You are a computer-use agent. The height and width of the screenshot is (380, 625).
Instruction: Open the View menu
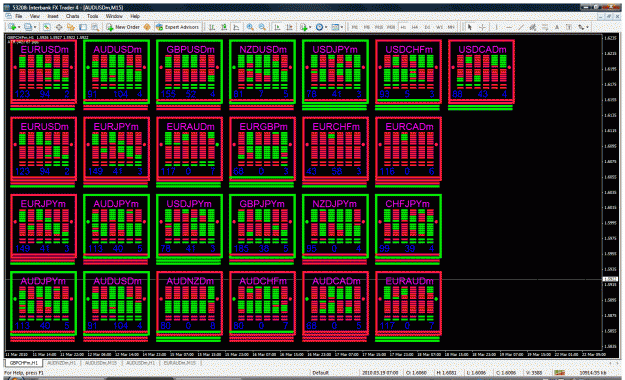(x=35, y=16)
